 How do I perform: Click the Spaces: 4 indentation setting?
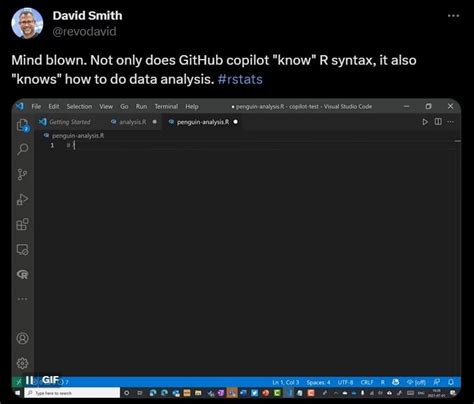[x=318, y=382]
